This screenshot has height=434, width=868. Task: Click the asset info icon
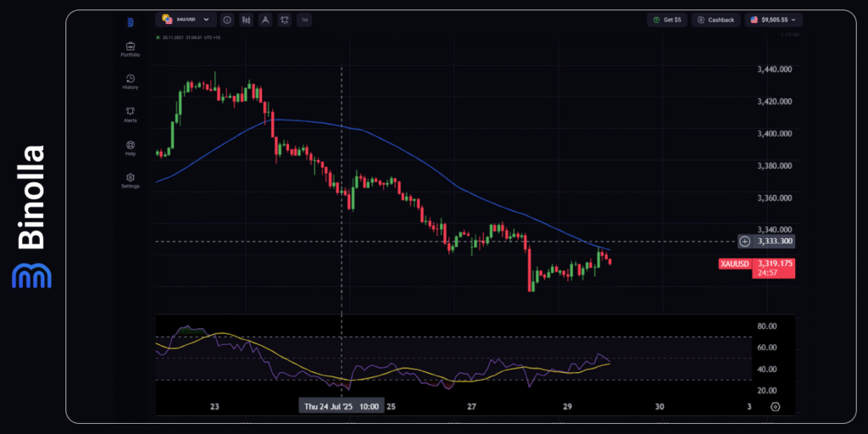point(228,19)
